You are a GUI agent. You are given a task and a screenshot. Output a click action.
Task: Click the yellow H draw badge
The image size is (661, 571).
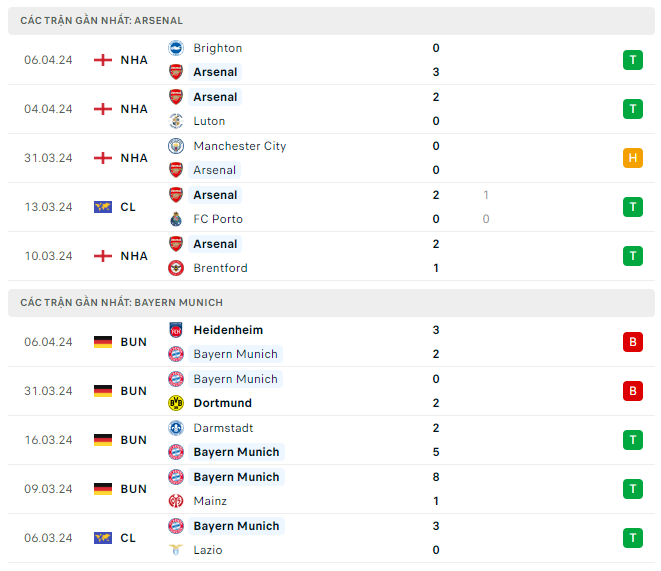click(x=632, y=158)
